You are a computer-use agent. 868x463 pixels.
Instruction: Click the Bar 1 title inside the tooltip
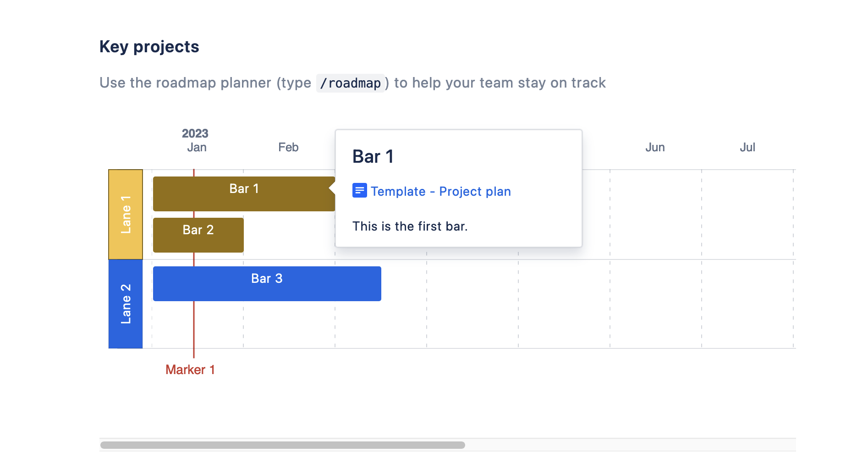[x=373, y=156]
